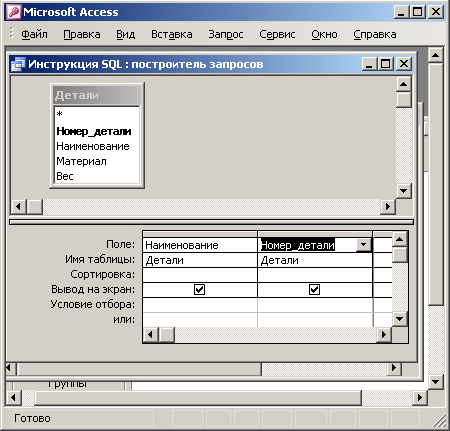
Task: Click Имя таблицы cell under Наименование
Action: pyautogui.click(x=200, y=260)
